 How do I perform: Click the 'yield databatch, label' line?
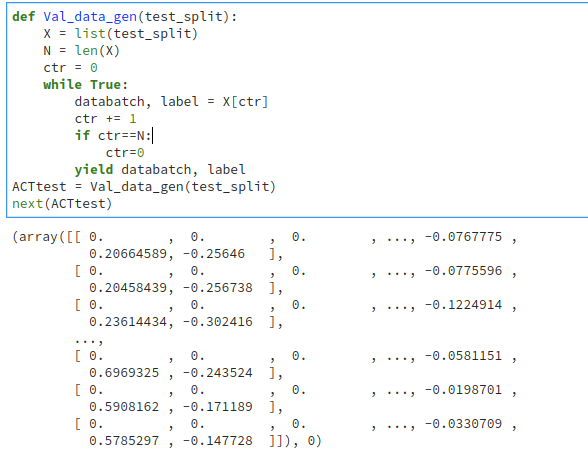[x=160, y=170]
